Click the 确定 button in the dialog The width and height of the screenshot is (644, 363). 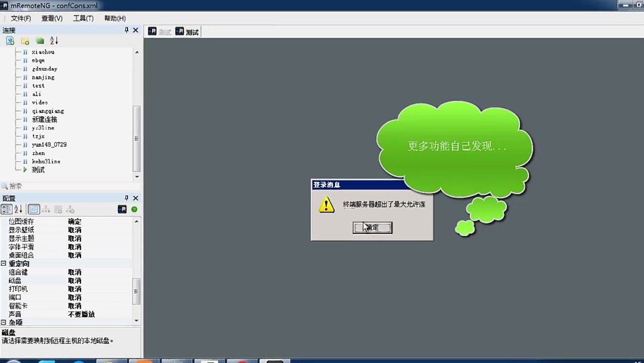tap(371, 227)
